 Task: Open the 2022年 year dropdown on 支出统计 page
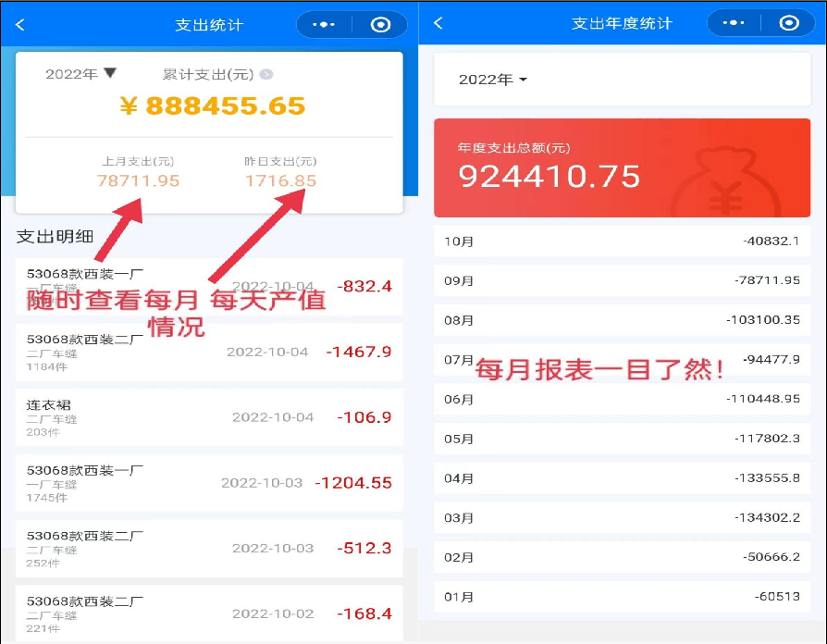[79, 74]
